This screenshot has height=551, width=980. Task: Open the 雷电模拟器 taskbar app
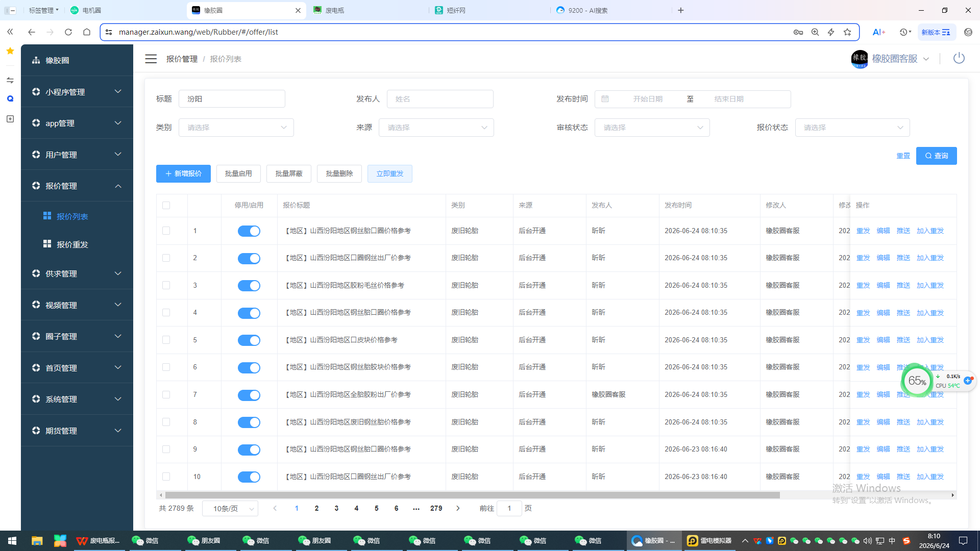click(710, 541)
